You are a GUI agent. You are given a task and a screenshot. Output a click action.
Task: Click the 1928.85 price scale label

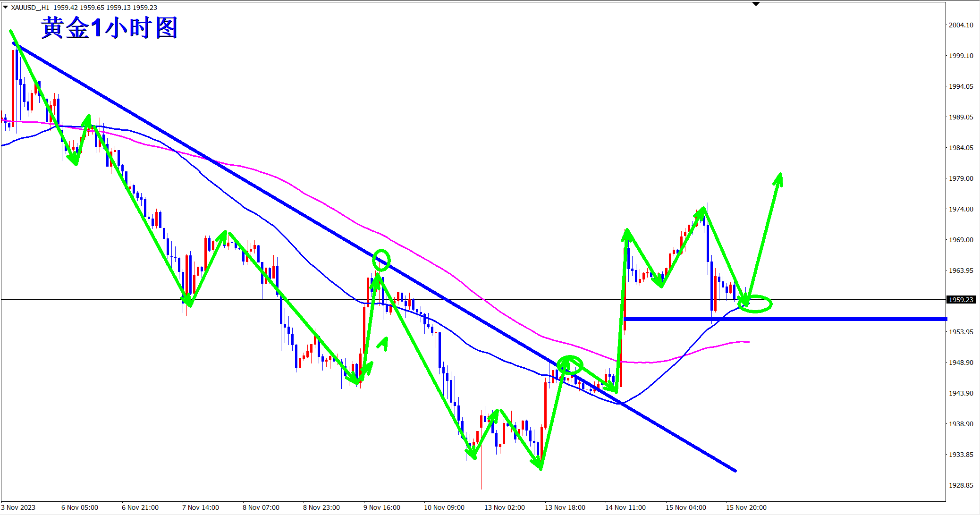coord(961,485)
